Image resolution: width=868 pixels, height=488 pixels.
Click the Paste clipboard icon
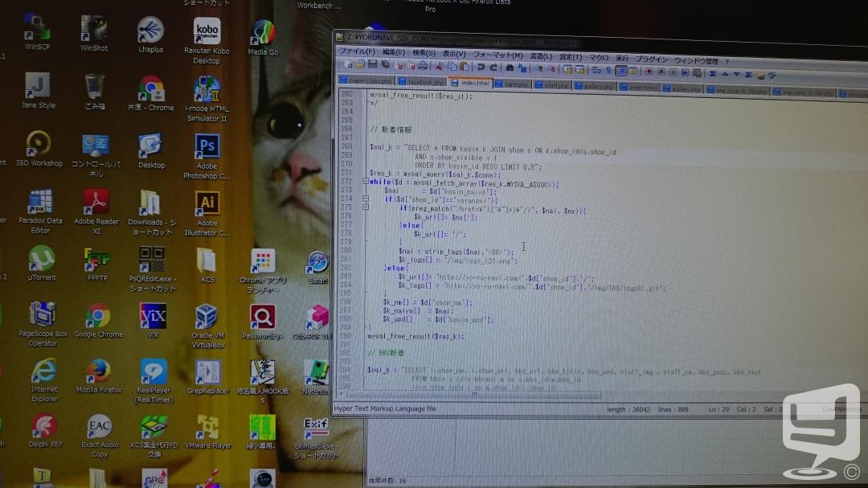[464, 67]
